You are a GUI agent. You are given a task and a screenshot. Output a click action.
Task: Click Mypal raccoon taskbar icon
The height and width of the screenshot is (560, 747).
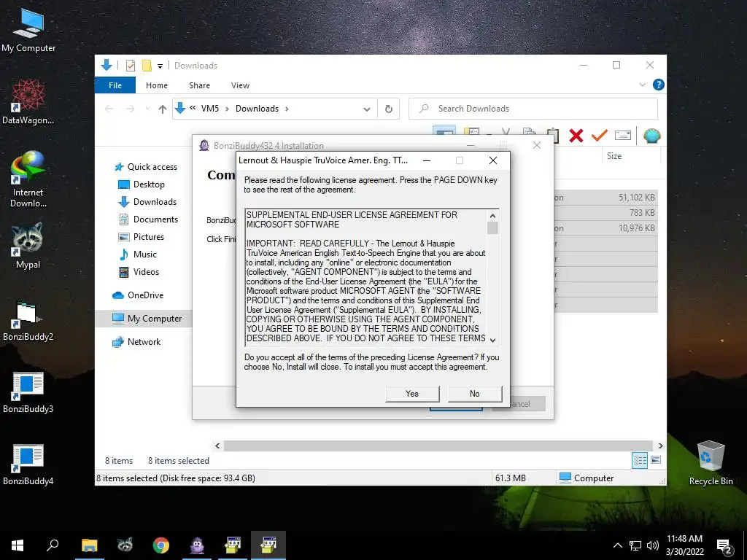[x=125, y=545]
